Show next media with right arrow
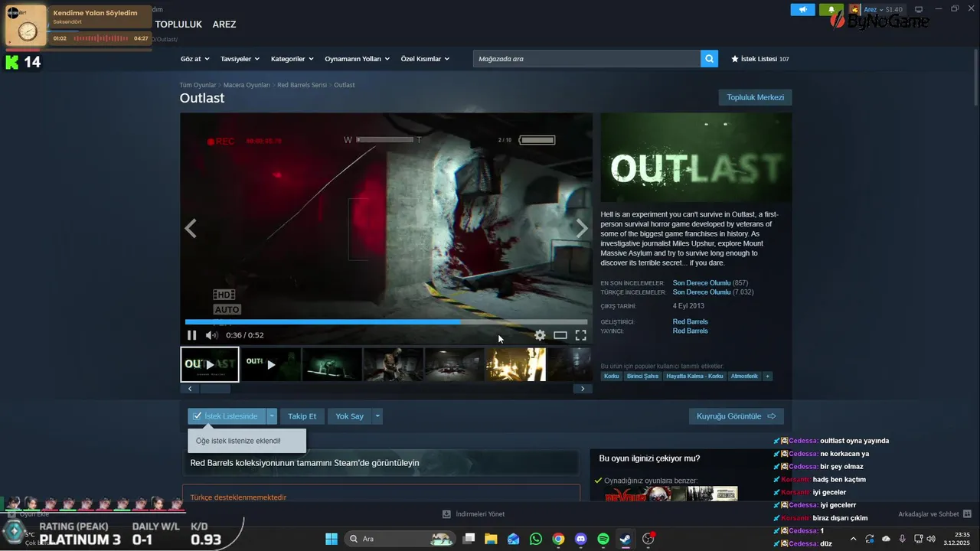Viewport: 980px width, 551px height. 582,228
